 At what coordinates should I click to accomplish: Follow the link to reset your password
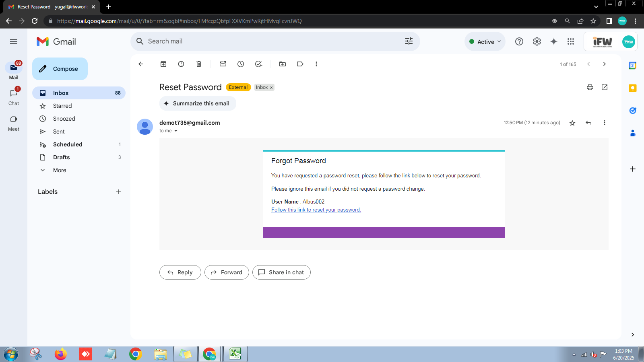click(316, 210)
